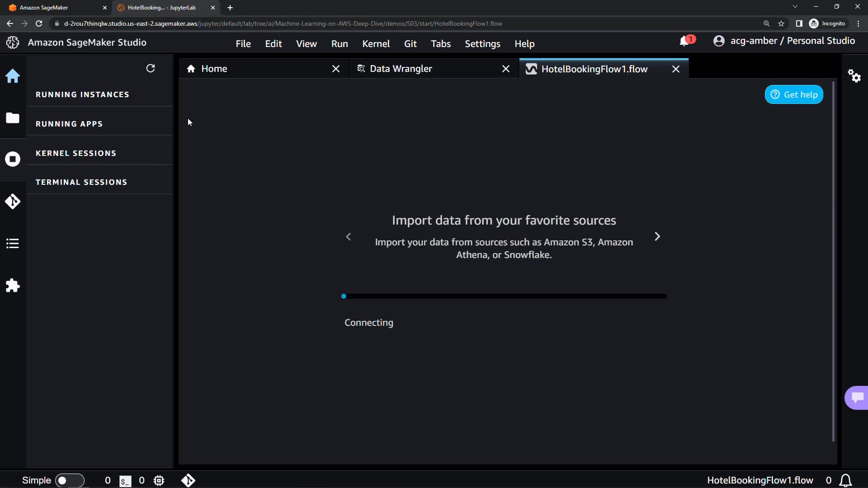
Task: Open the property inspector gears icon
Action: [x=854, y=75]
